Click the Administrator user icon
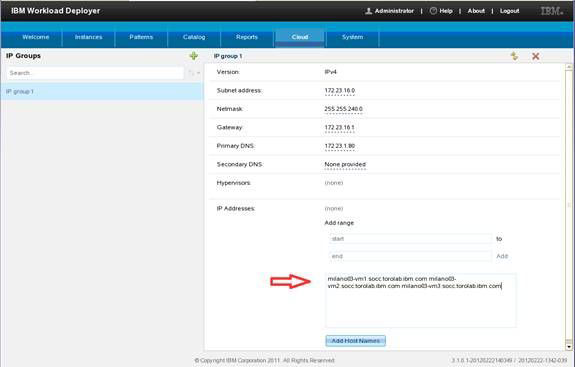The height and width of the screenshot is (367, 575). 369,11
